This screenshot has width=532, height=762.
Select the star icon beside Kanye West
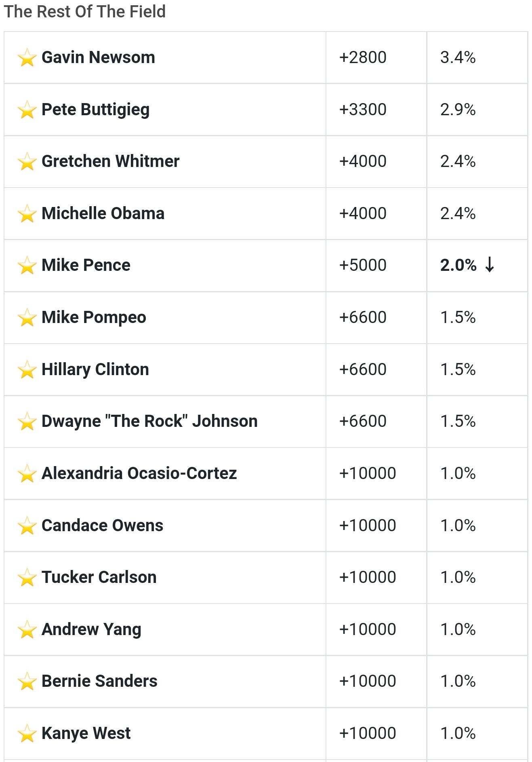coord(27,733)
